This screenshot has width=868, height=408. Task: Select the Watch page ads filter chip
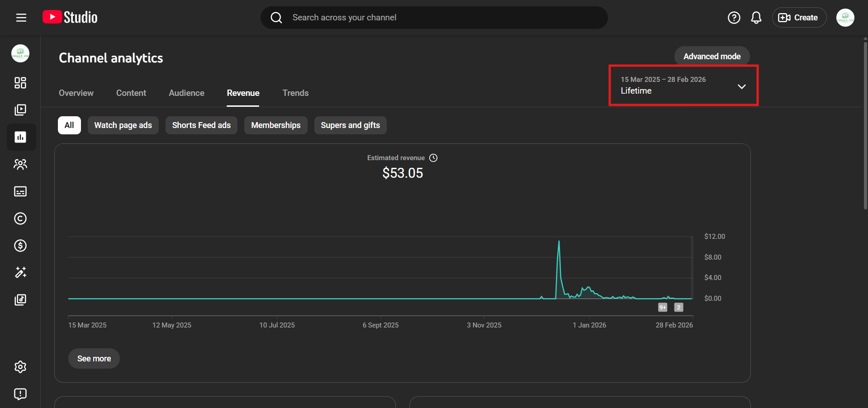coord(123,125)
